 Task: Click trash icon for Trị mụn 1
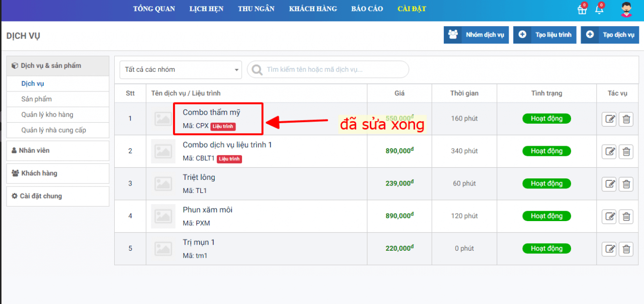pyautogui.click(x=626, y=249)
